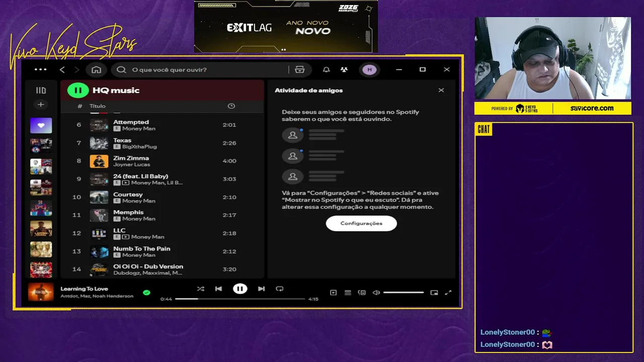
Task: Open the artist link 'Joyner Lucas'
Action: click(131, 165)
